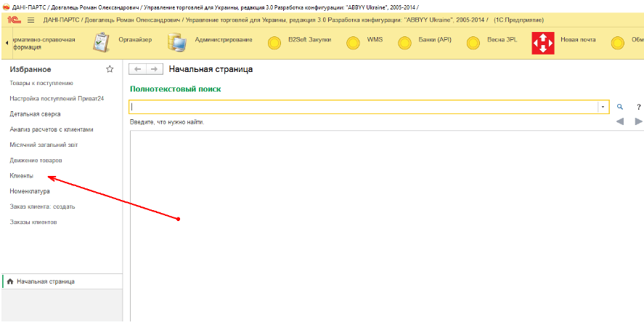Click the full-text search input field
This screenshot has height=325, width=644.
(x=363, y=107)
